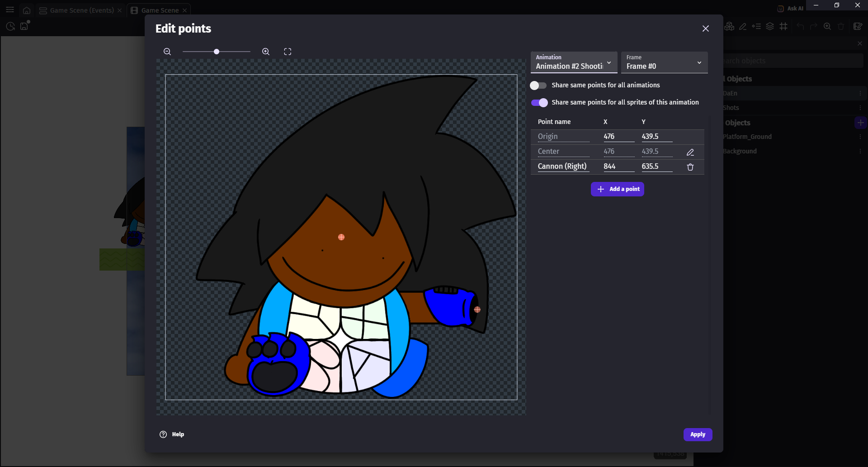868x467 pixels.
Task: Click the zoom out magnifier icon
Action: click(167, 52)
